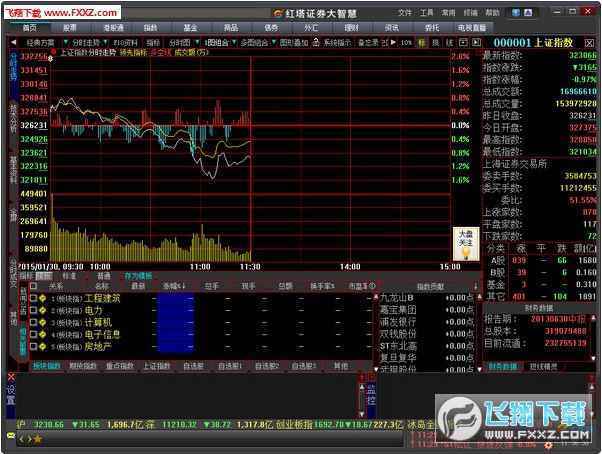Toggle the 10% scale button
602x454 pixels.
[x=407, y=42]
